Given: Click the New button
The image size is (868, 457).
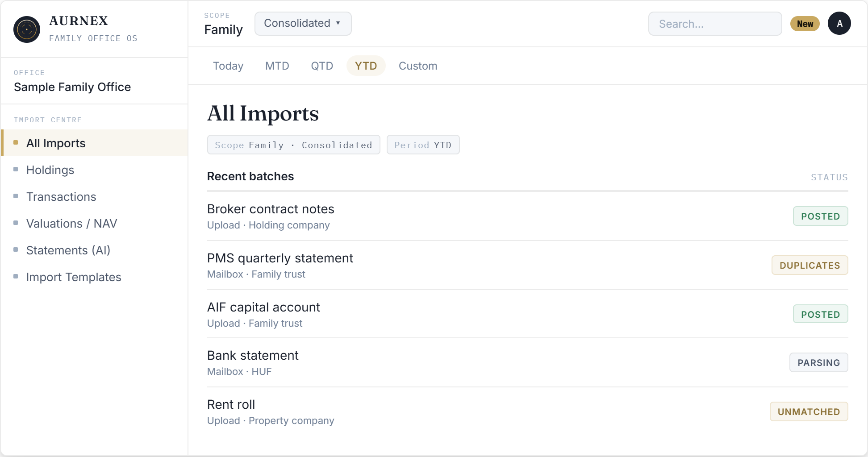Looking at the screenshot, I should pos(805,24).
